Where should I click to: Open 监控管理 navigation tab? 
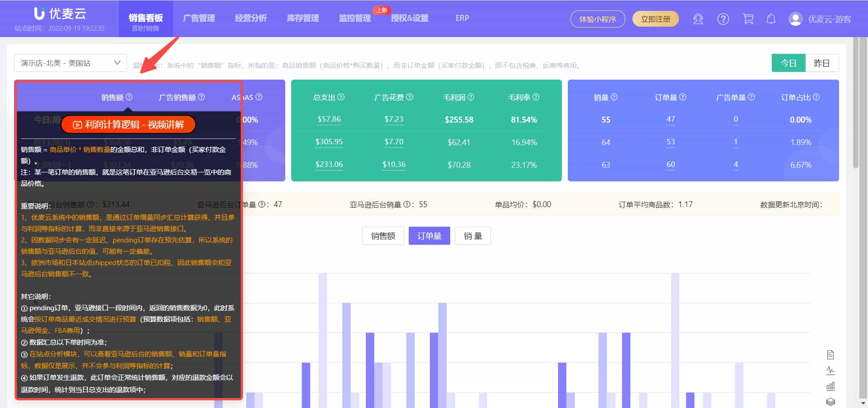[355, 18]
